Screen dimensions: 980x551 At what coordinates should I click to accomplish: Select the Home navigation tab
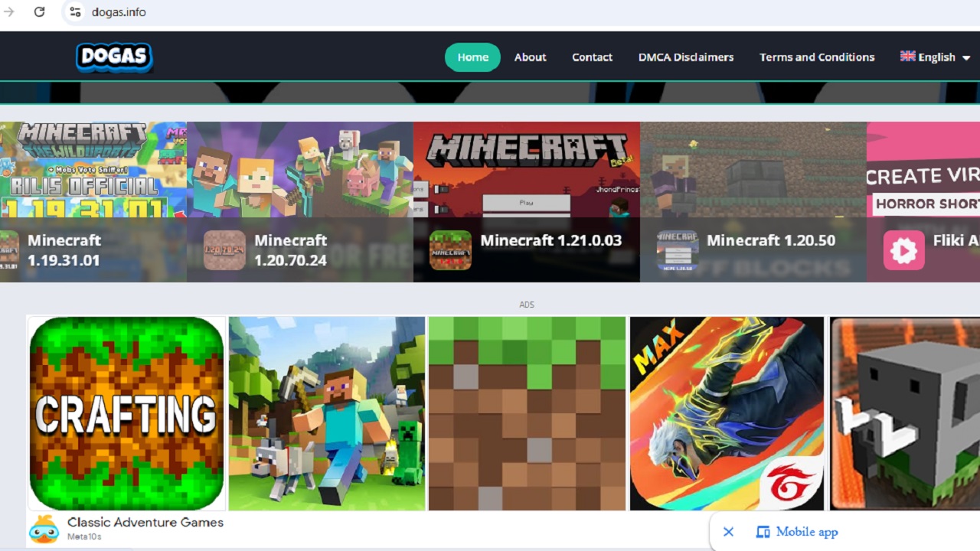472,57
